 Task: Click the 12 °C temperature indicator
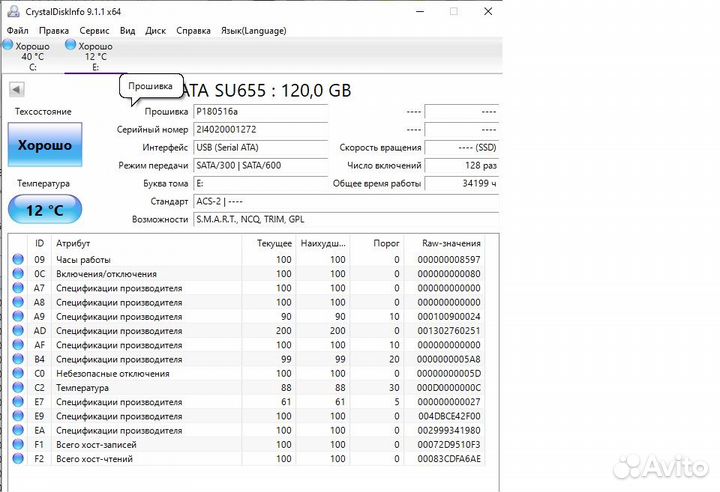tap(45, 210)
